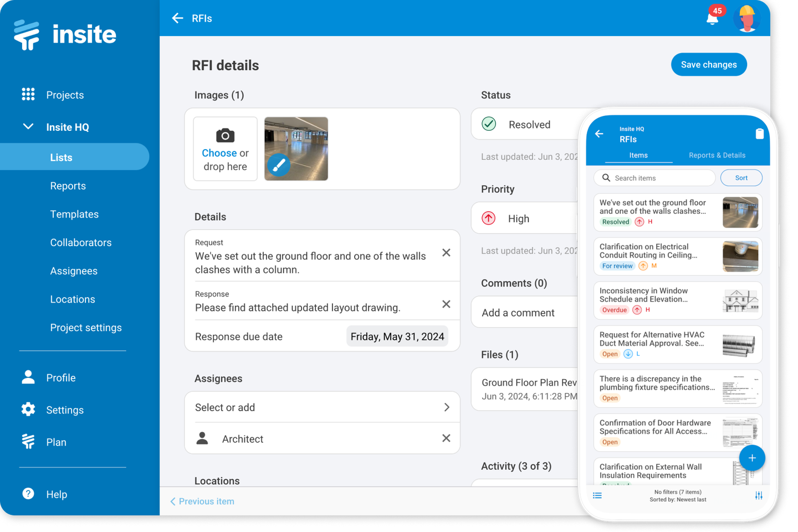Tap the blue plus floating action button

(x=752, y=458)
